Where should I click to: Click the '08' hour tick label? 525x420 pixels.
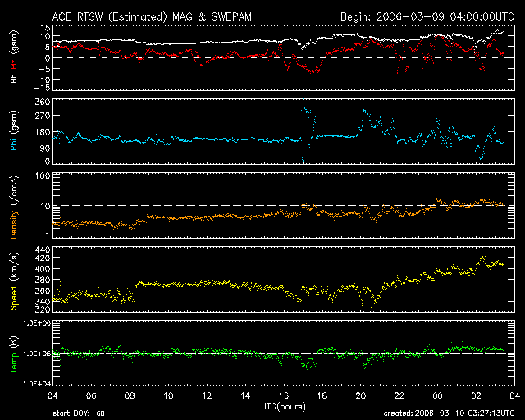[130, 395]
